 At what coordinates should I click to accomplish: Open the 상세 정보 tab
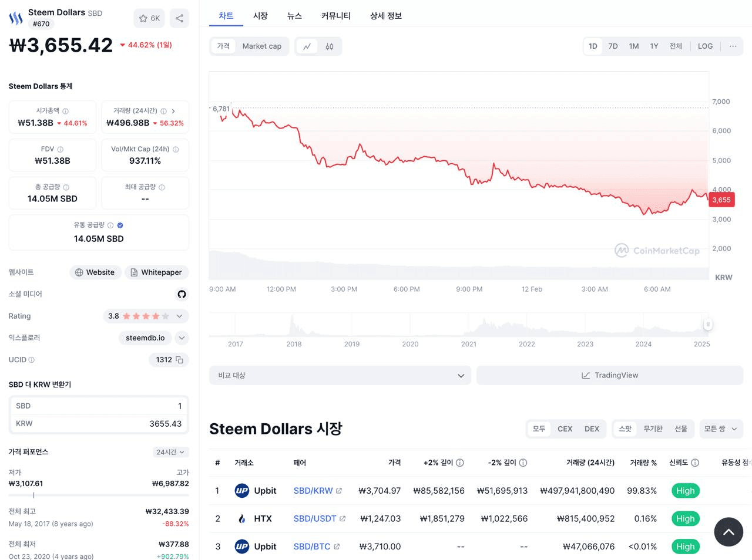point(386,16)
